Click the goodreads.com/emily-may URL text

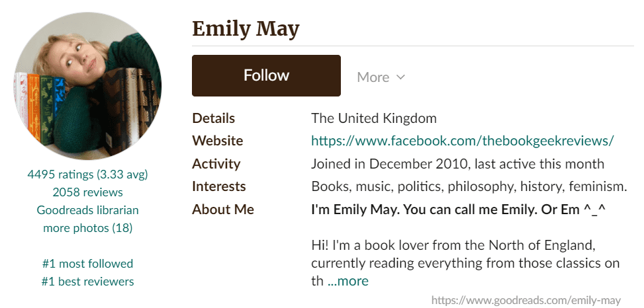coord(527,301)
